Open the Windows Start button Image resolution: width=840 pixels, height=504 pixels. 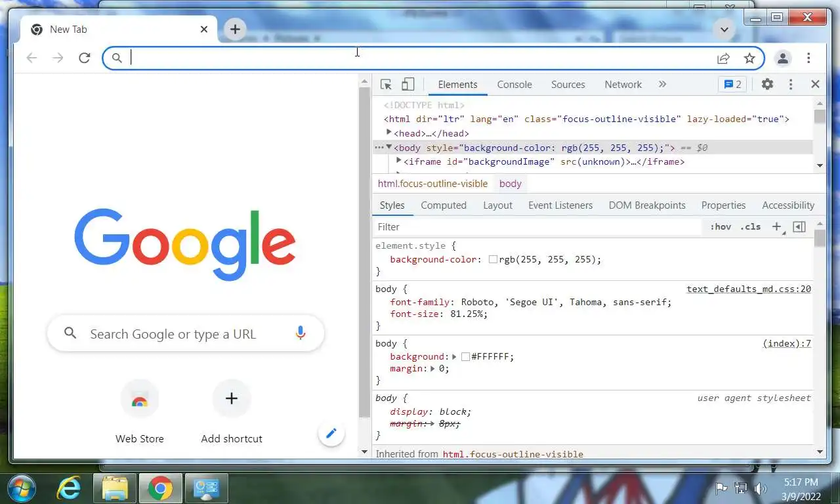click(x=21, y=488)
